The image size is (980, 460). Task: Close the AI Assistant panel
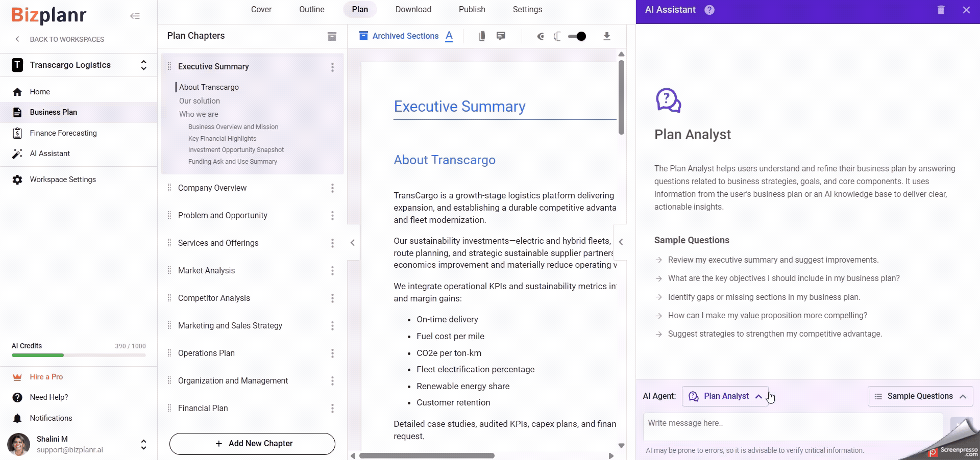966,10
